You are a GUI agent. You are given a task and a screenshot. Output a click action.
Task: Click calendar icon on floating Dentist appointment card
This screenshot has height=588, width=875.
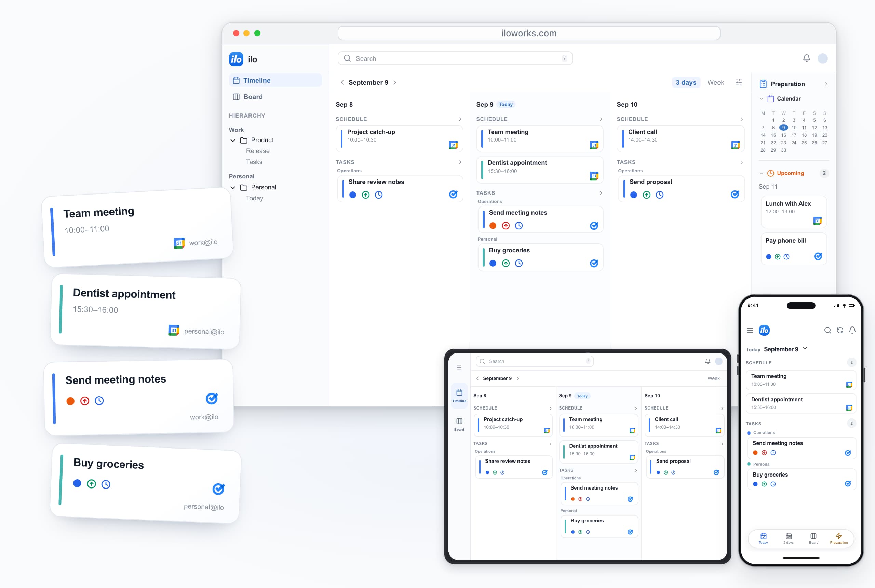(x=174, y=330)
